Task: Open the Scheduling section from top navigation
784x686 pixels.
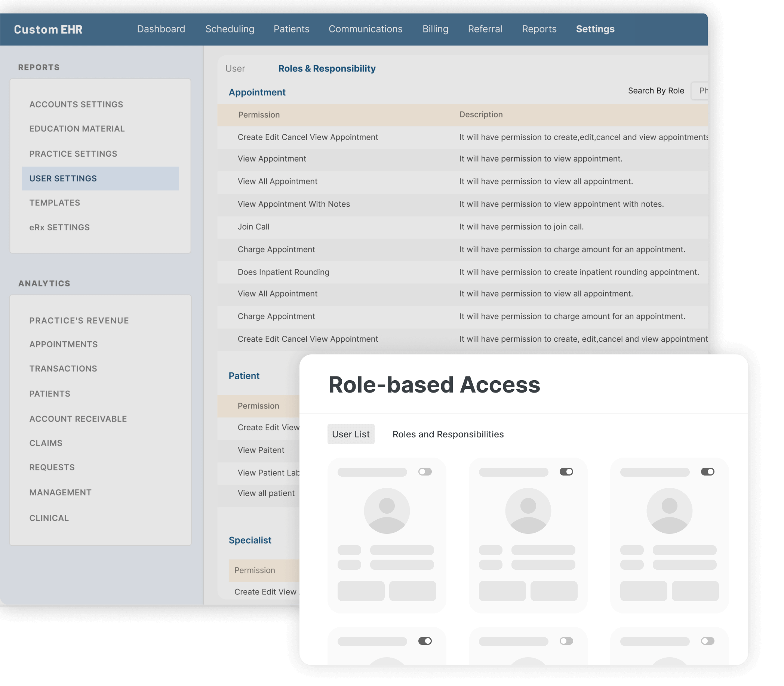Action: coord(230,29)
